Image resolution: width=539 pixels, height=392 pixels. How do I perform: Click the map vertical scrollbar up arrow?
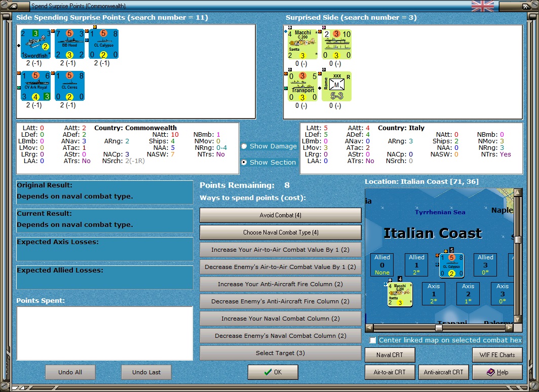(x=518, y=192)
